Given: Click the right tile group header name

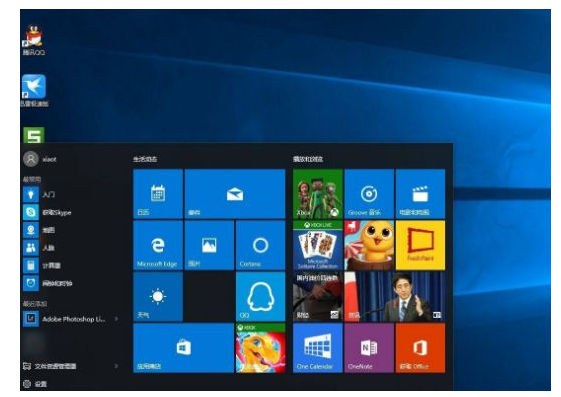Looking at the screenshot, I should pyautogui.click(x=308, y=159).
